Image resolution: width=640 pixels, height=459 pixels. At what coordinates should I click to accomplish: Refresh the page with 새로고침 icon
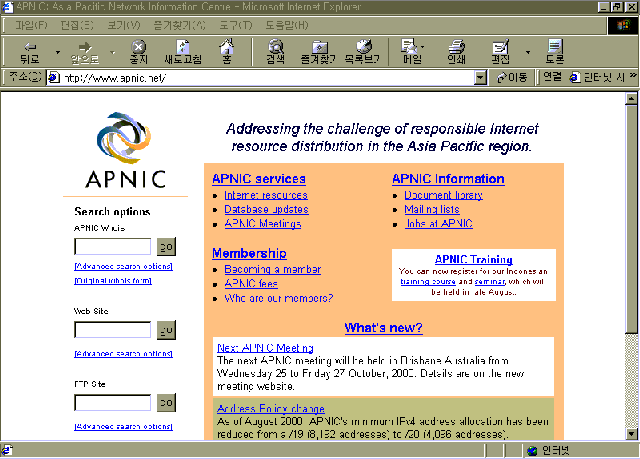183,51
